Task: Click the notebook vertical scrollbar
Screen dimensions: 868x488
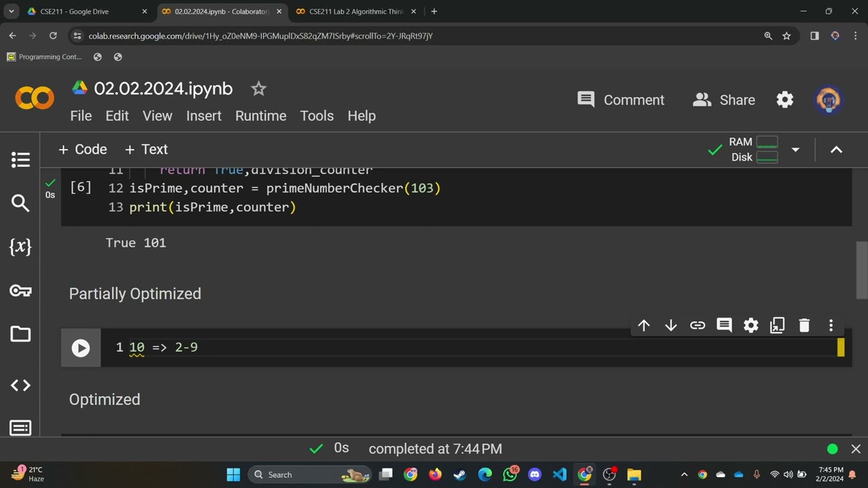Action: tap(862, 270)
